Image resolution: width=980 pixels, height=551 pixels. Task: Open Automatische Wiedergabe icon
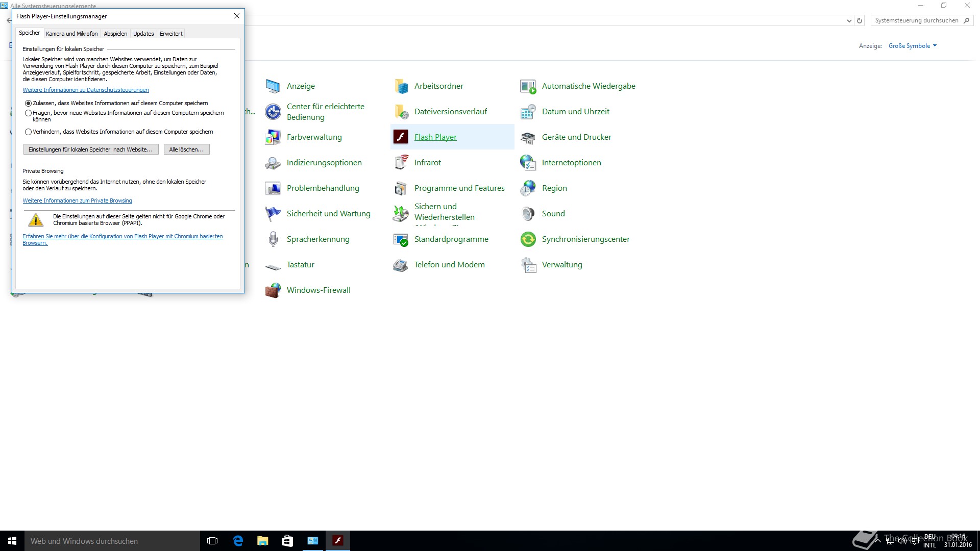(x=528, y=86)
